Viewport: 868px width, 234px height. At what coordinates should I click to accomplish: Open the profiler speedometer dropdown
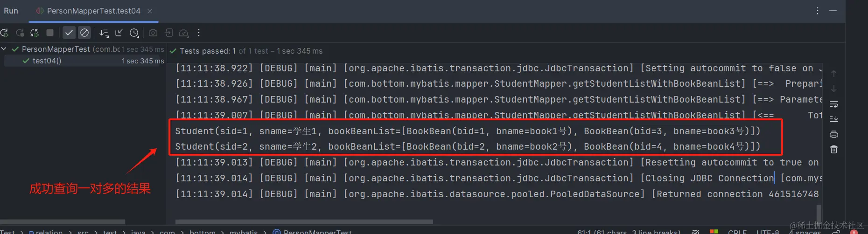click(x=184, y=33)
